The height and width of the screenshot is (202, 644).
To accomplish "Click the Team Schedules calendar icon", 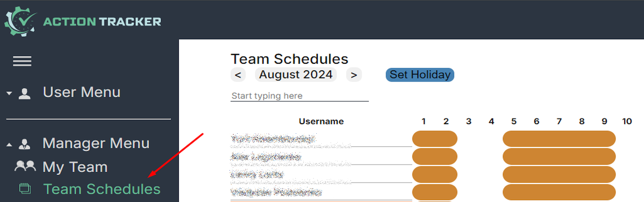I will 25,189.
